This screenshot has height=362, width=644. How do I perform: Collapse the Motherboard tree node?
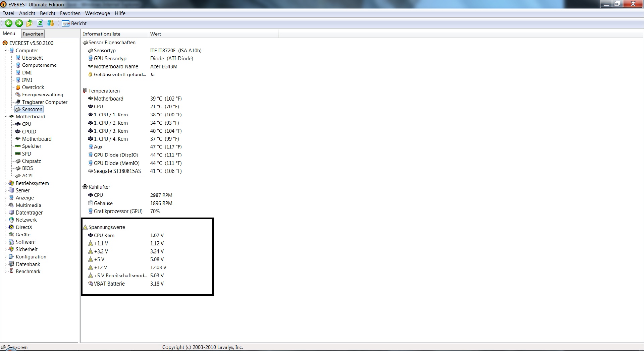(5, 117)
